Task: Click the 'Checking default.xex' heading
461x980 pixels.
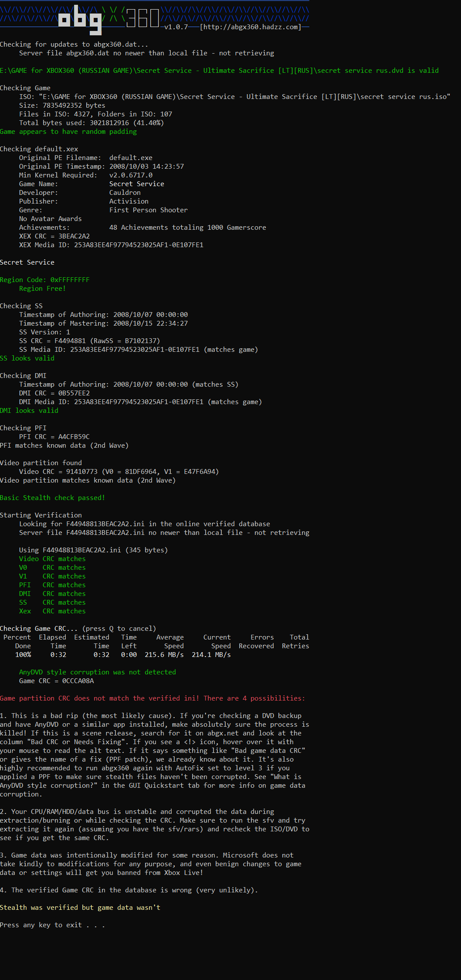Action: click(x=39, y=149)
